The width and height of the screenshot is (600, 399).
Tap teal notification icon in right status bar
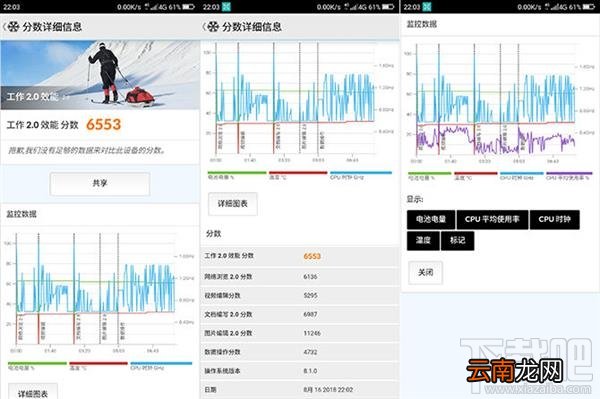427,7
